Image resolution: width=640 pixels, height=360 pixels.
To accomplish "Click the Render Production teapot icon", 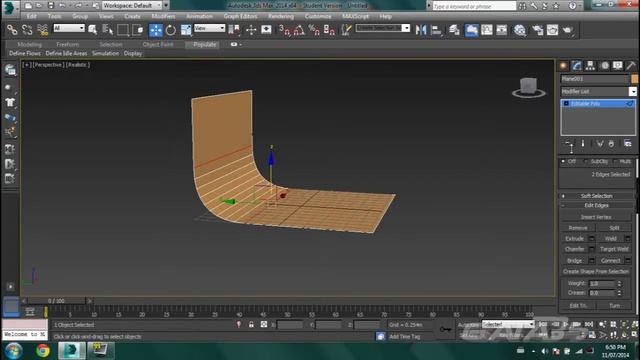I will coord(568,30).
